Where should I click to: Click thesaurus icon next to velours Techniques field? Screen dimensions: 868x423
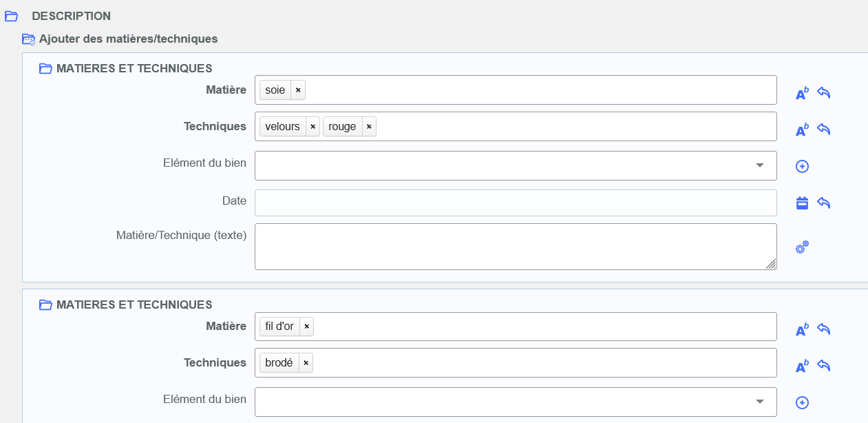tap(802, 130)
